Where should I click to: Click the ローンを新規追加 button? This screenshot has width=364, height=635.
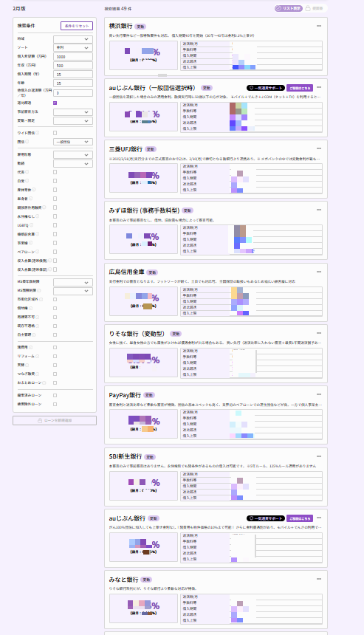(55, 420)
